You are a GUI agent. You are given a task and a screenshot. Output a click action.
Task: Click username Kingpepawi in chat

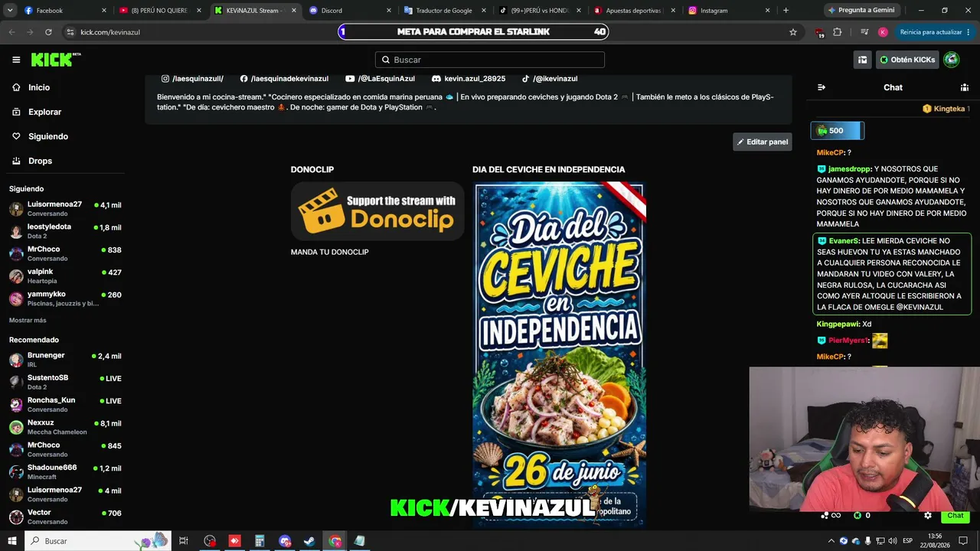click(838, 324)
